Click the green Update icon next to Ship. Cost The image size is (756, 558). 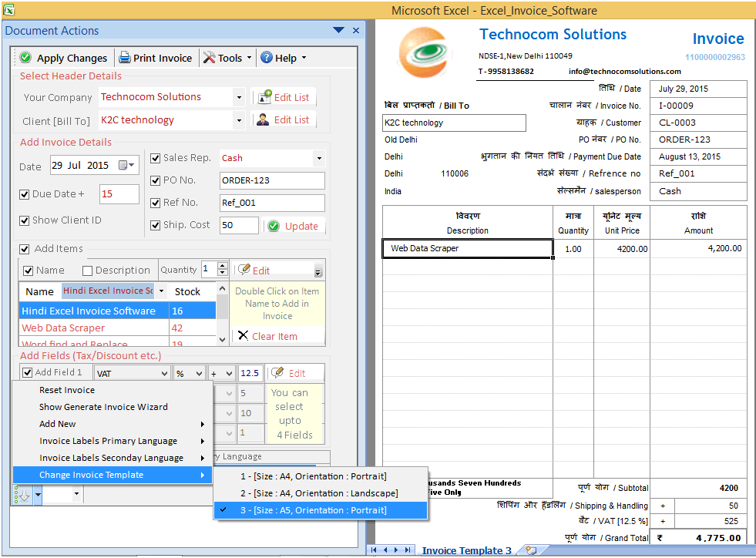[x=274, y=226]
